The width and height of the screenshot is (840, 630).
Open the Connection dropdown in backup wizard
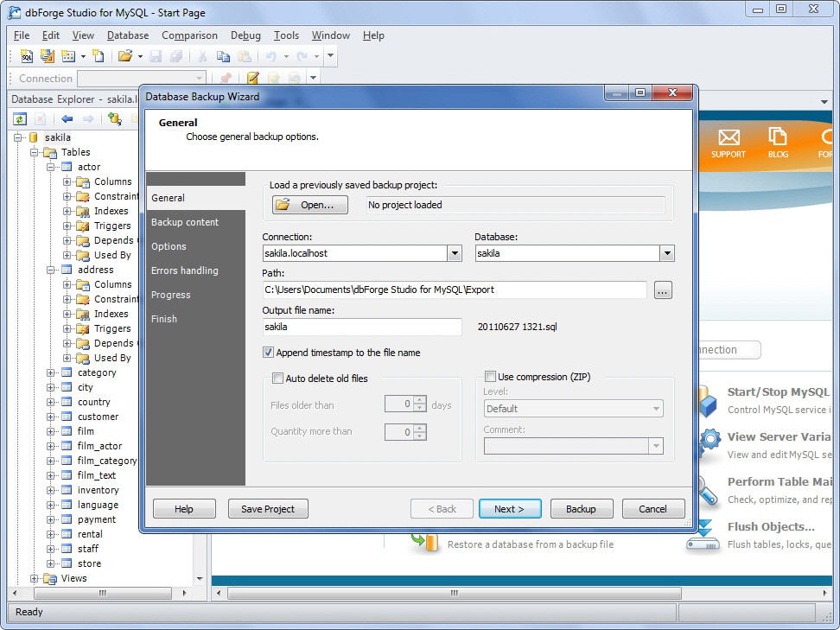(455, 253)
